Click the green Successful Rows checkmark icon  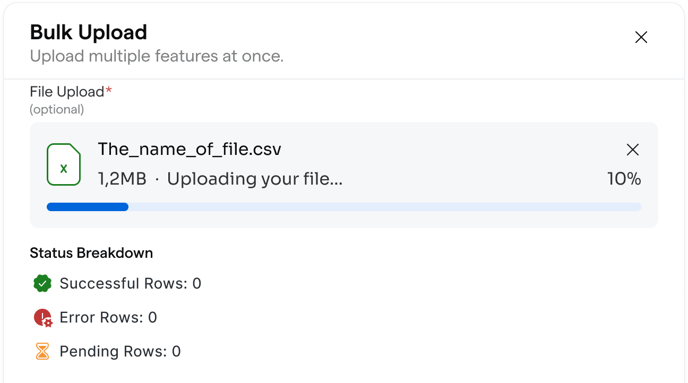click(42, 283)
